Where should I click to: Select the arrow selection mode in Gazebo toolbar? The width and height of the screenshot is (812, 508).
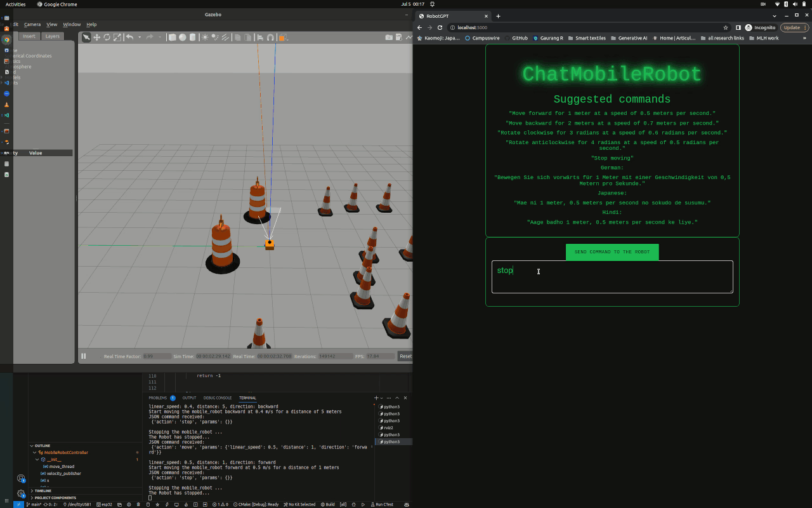tap(86, 37)
